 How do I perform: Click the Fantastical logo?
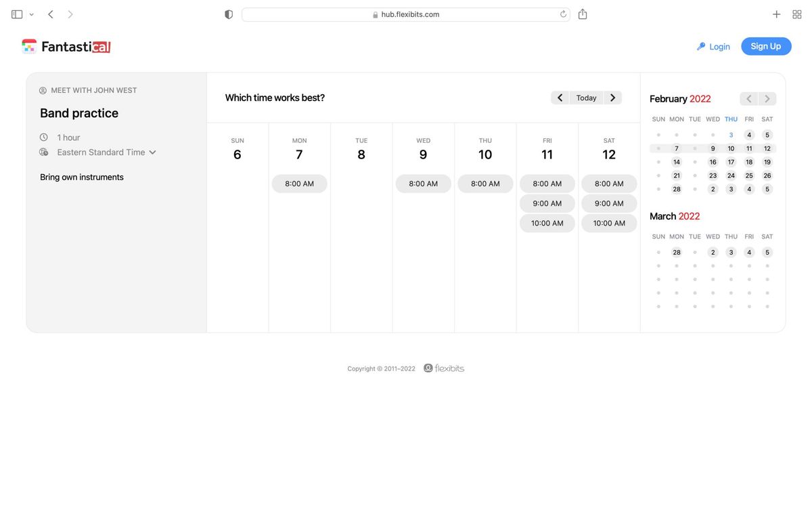tap(66, 46)
